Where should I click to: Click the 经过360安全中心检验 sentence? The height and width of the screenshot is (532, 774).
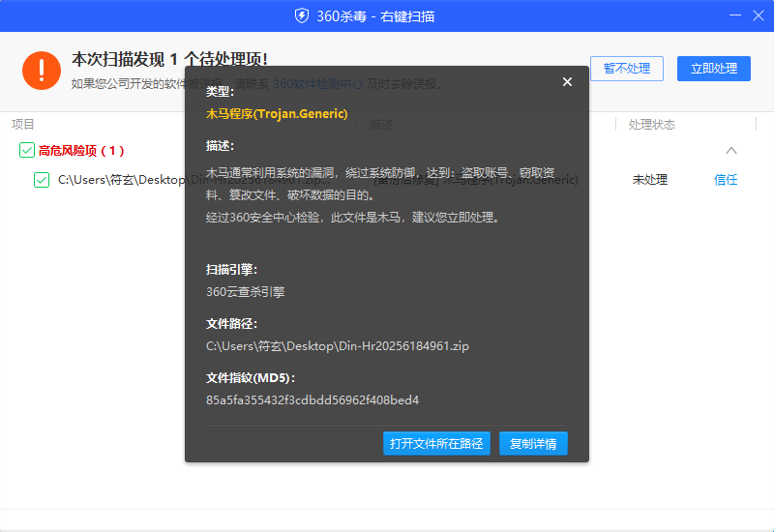353,217
